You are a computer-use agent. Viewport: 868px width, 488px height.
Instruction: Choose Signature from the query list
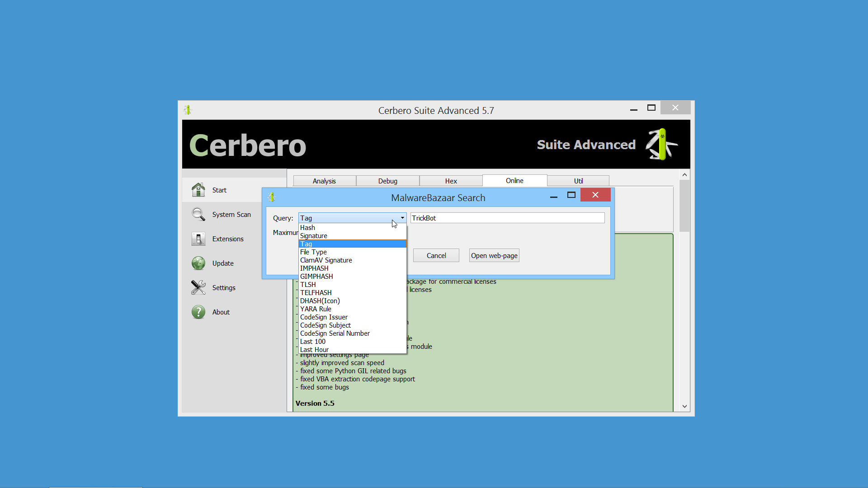coord(353,236)
